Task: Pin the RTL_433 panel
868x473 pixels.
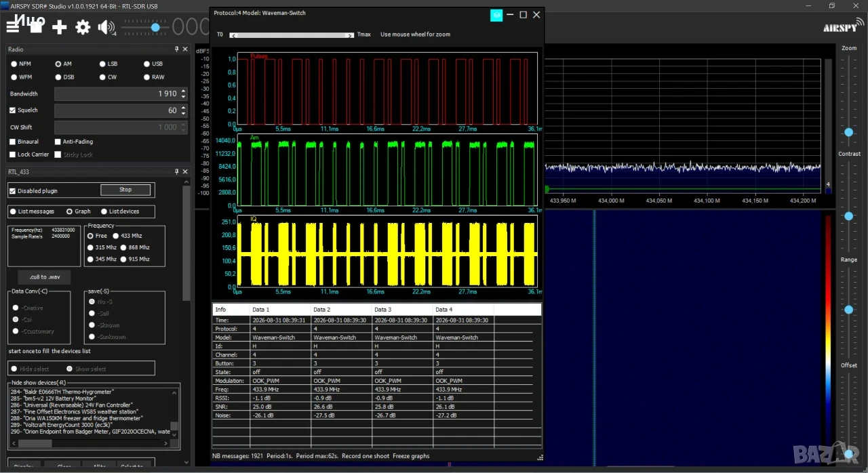Action: pyautogui.click(x=177, y=172)
